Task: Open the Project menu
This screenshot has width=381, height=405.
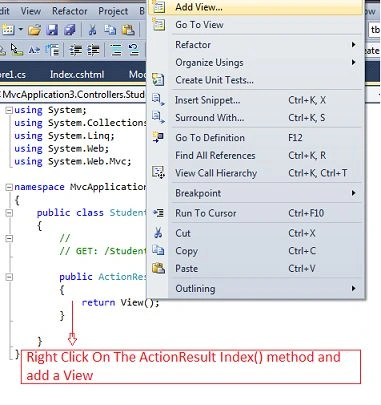Action: [x=113, y=11]
